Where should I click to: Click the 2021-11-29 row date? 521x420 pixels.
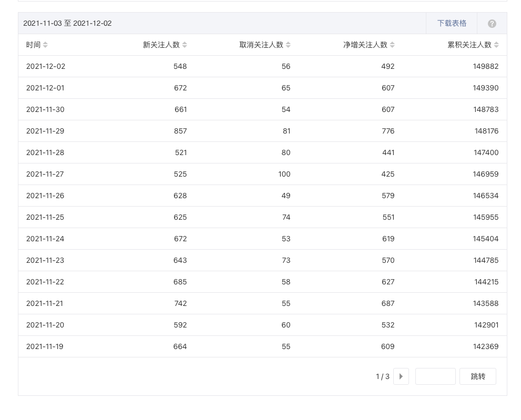coord(45,131)
